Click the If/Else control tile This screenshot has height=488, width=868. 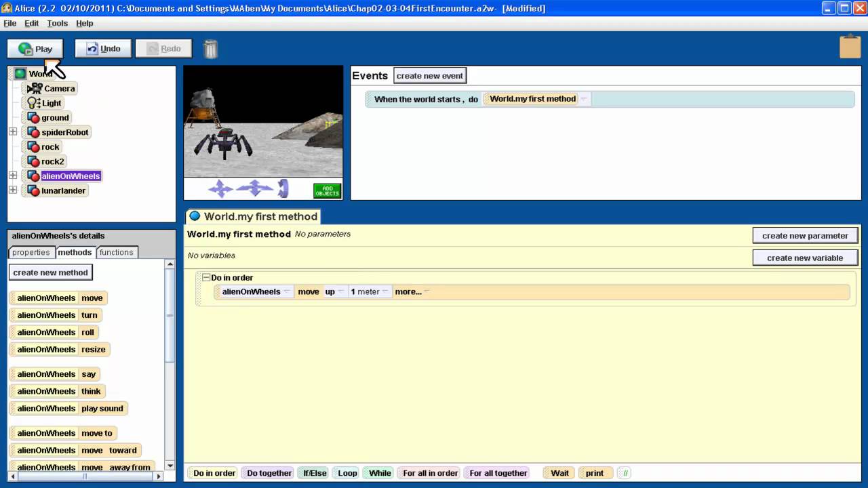pos(315,473)
